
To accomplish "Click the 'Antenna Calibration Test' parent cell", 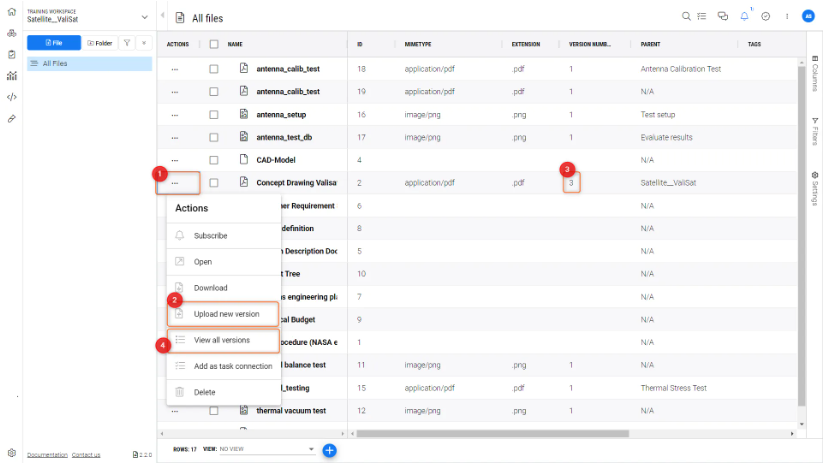I will 681,69.
